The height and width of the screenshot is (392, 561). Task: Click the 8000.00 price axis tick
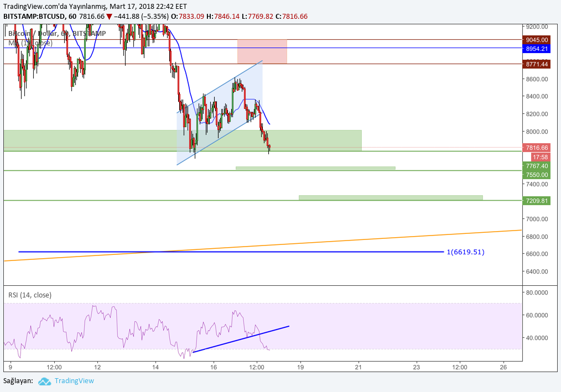(537, 132)
